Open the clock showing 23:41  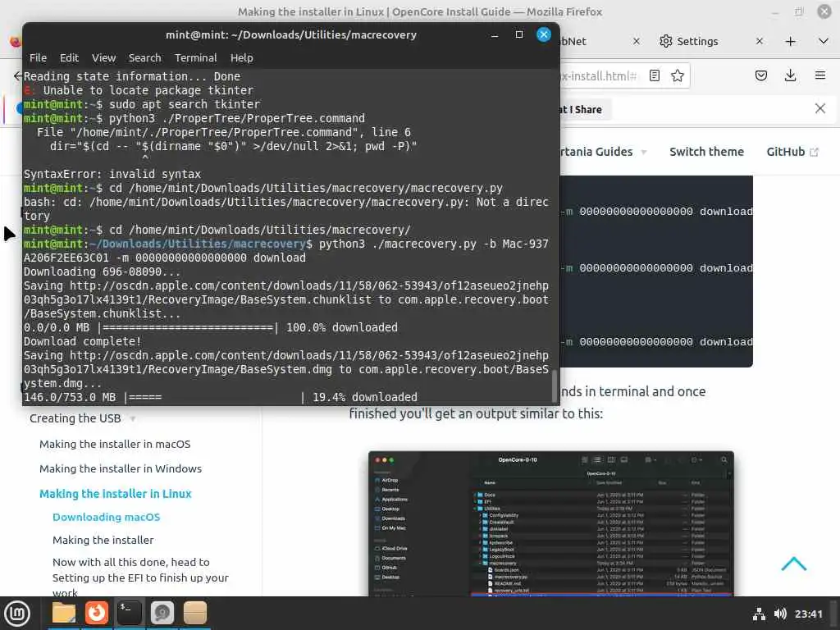point(808,614)
